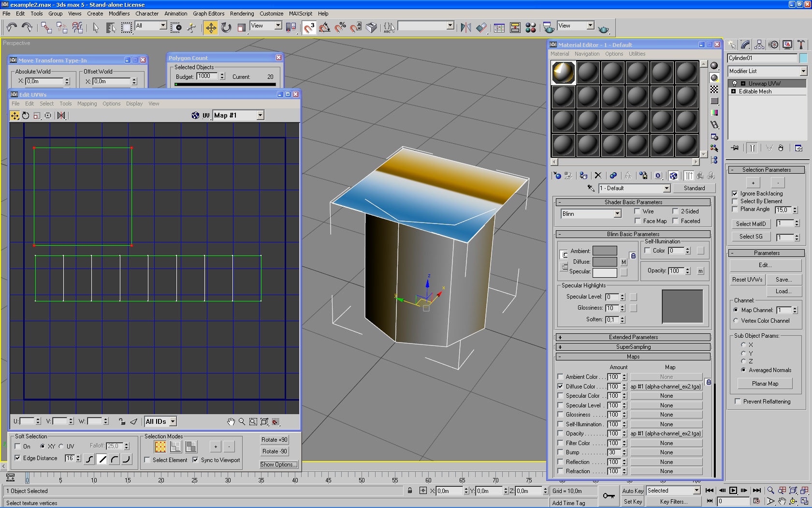812x508 pixels.
Task: Click the Diffuse color swatch
Action: 605,262
